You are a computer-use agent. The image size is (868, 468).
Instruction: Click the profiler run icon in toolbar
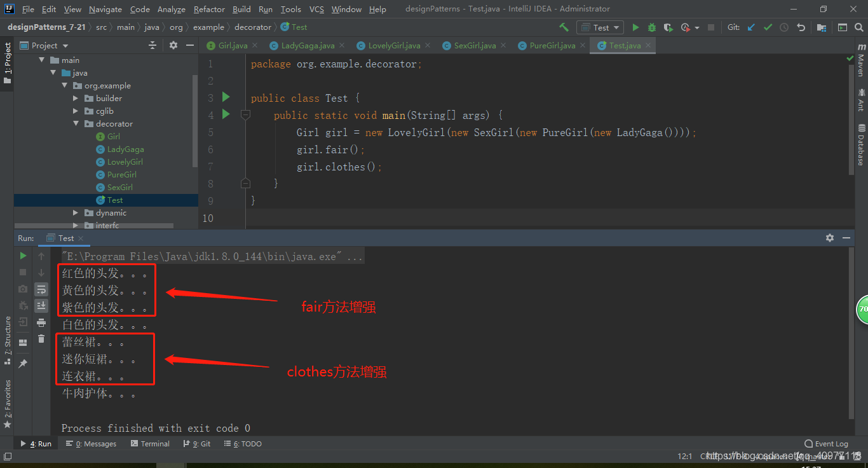tap(685, 27)
